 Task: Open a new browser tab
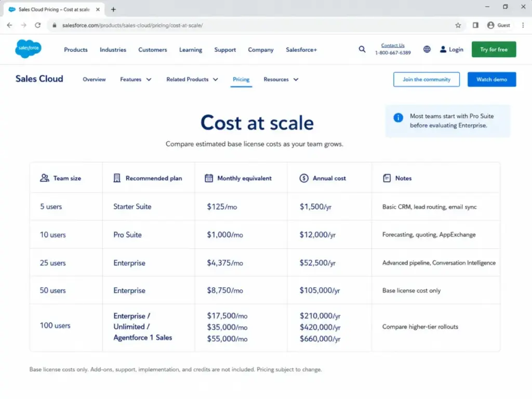113,9
